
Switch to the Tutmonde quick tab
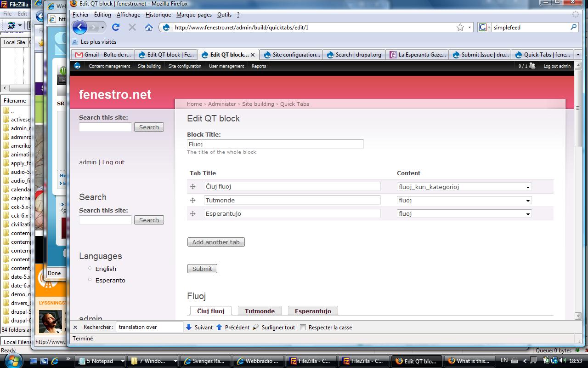click(x=260, y=311)
